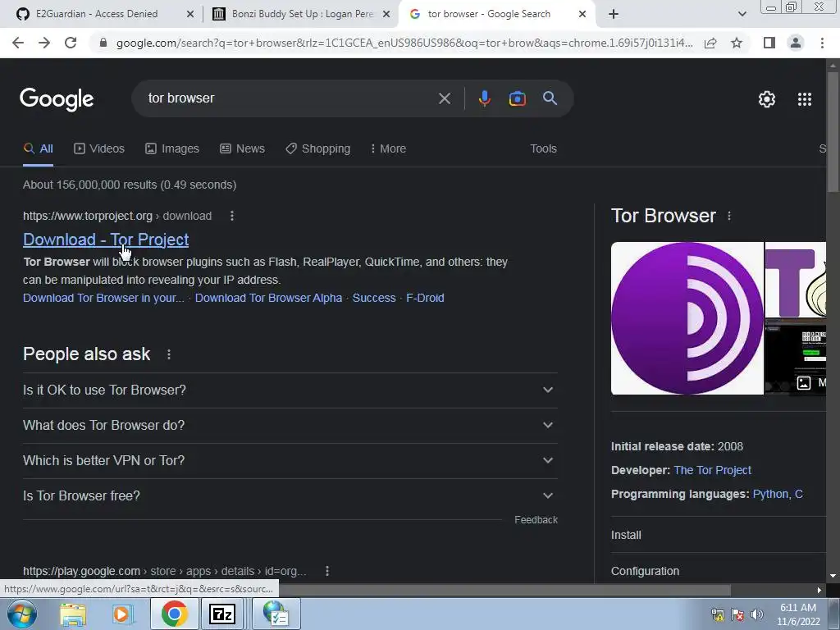Open the Chrome taskbar button
The image size is (840, 630).
pos(174,614)
